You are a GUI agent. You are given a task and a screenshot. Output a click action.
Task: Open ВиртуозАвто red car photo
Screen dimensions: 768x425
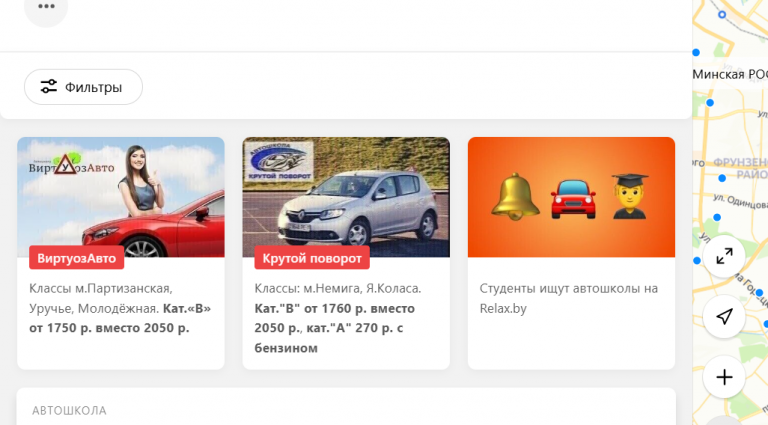click(121, 197)
